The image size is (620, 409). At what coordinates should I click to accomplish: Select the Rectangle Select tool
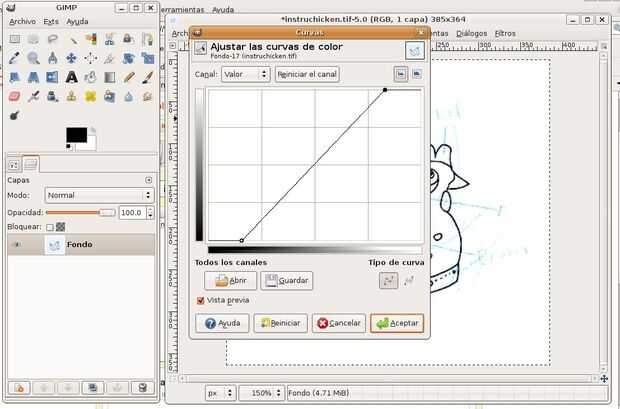tap(15, 39)
